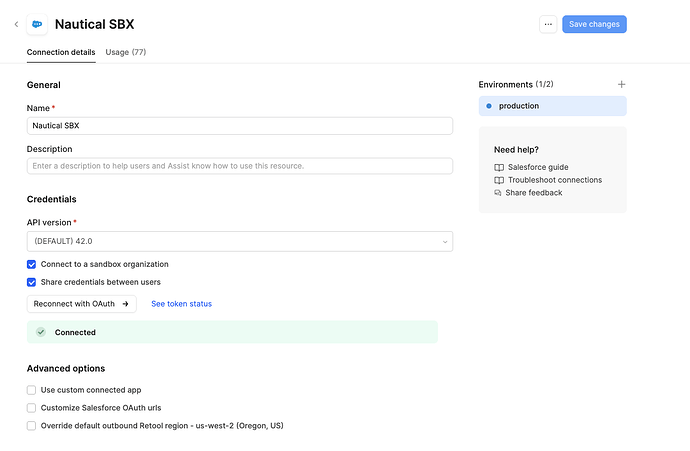Add a new environment with plus icon
This screenshot has width=690, height=451.
tap(621, 85)
